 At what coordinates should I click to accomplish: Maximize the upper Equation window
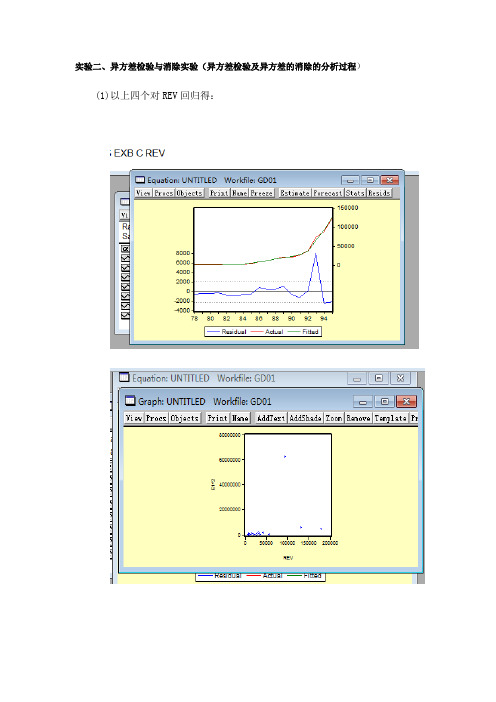pos(370,180)
